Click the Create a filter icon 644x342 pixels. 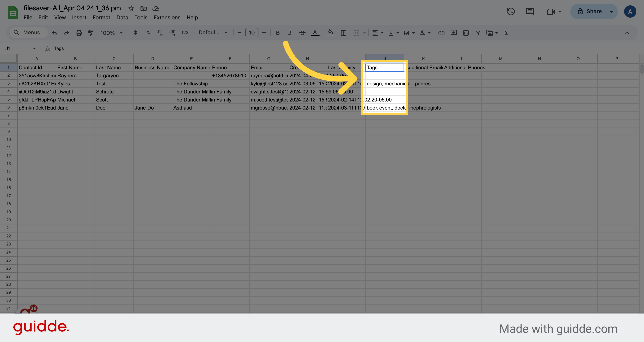(x=478, y=33)
